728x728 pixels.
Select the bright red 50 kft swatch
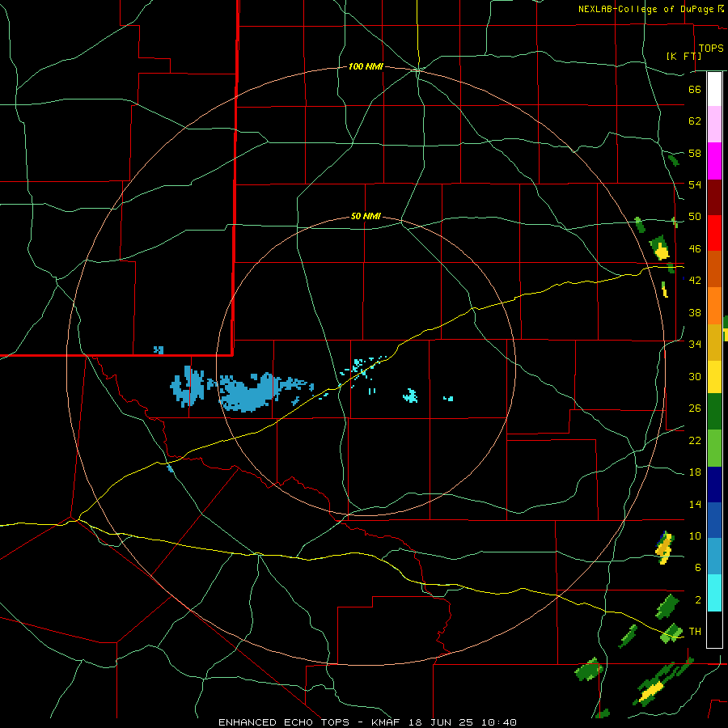pos(714,233)
